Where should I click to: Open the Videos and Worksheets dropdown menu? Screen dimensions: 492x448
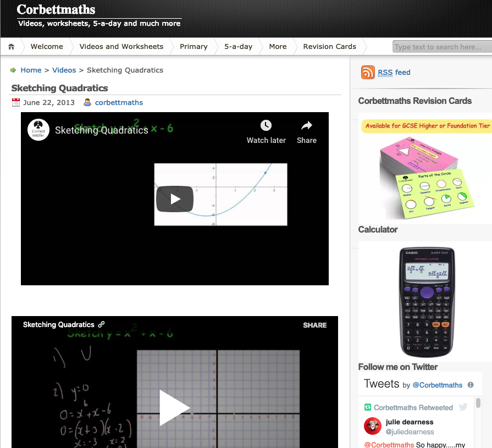click(x=121, y=47)
